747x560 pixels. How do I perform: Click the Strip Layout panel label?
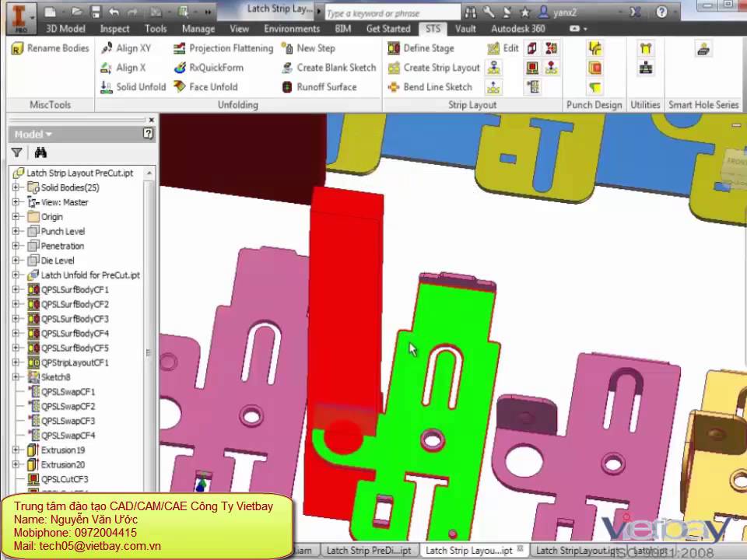[x=472, y=105]
